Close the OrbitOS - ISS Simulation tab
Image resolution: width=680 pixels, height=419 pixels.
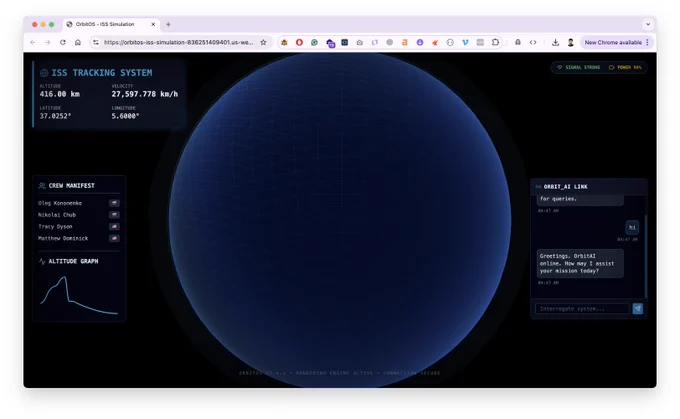(153, 24)
